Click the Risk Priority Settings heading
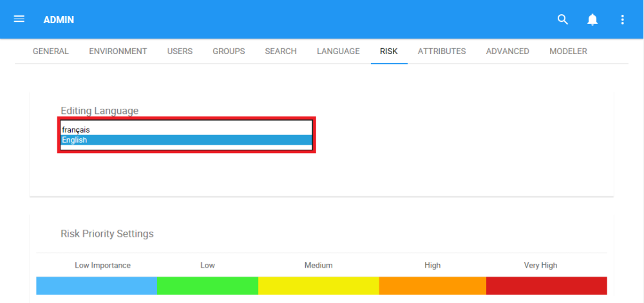Viewport: 644px width, 303px height. pyautogui.click(x=107, y=234)
